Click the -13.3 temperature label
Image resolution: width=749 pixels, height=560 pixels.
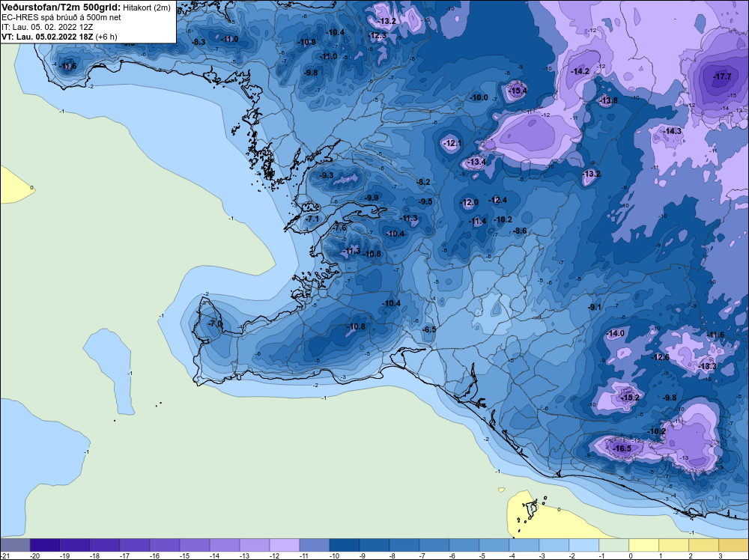click(x=706, y=366)
